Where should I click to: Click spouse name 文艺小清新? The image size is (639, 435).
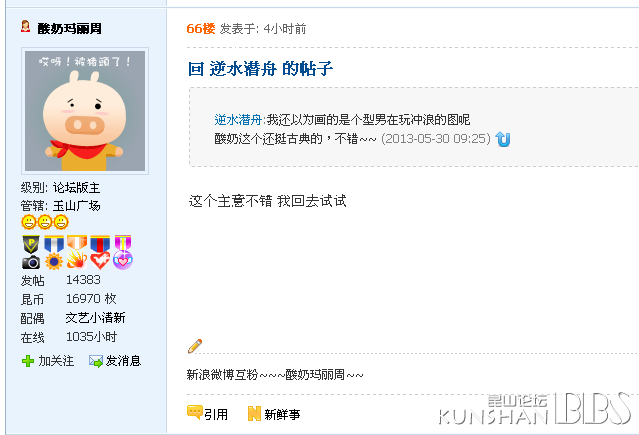point(95,318)
